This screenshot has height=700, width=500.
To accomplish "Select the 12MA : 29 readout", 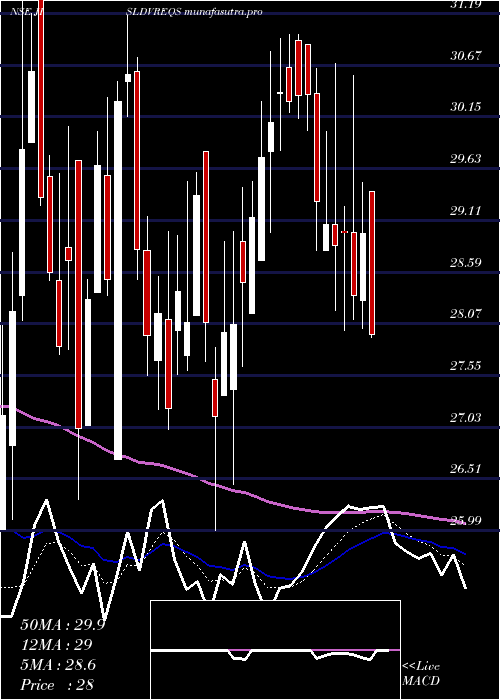I will (x=56, y=645).
